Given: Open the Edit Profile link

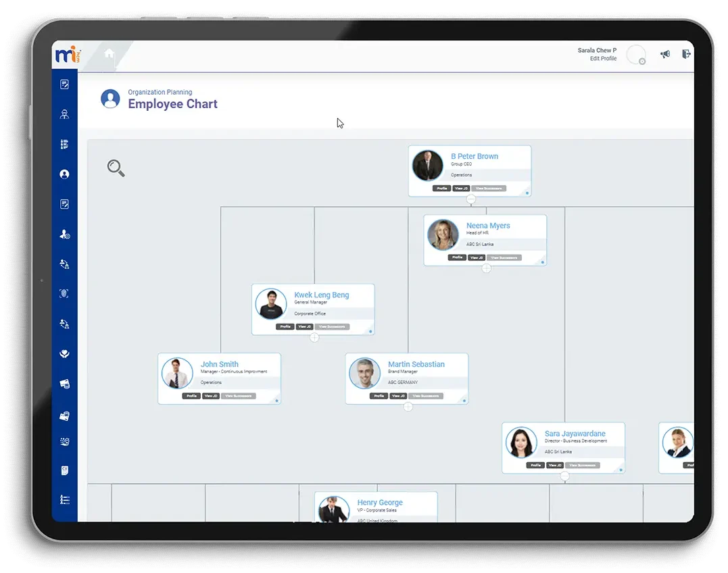Looking at the screenshot, I should [602, 59].
